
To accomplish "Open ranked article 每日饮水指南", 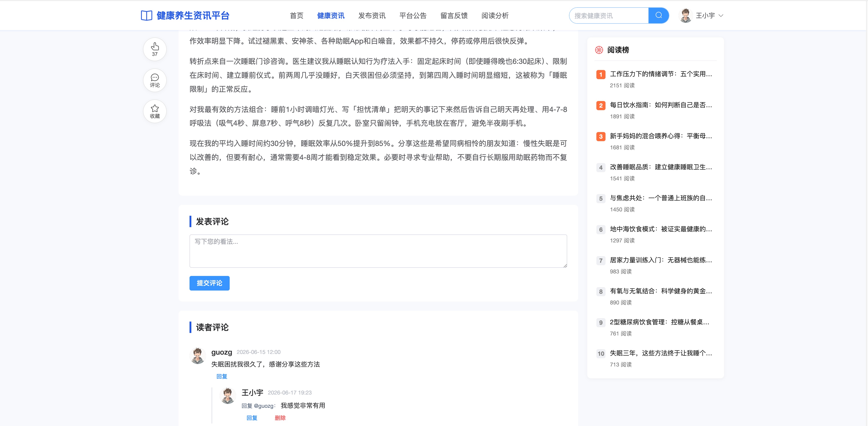I will (x=661, y=105).
